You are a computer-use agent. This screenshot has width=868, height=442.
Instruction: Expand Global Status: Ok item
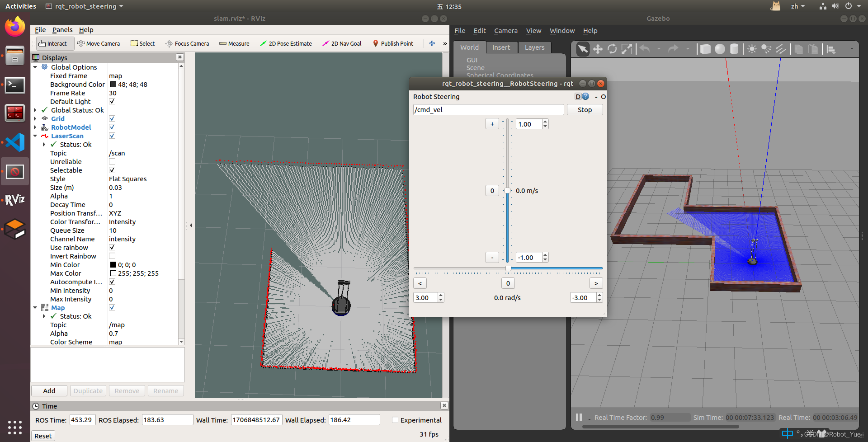35,110
